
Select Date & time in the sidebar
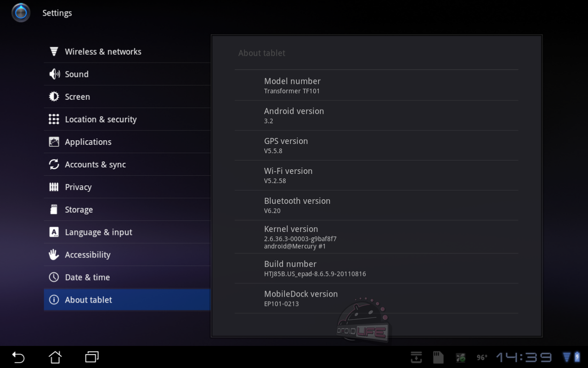[127, 277]
